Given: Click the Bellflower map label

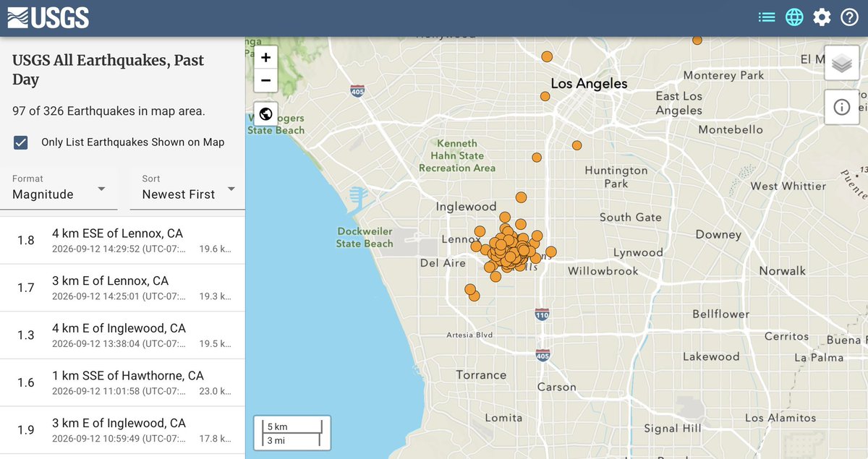Looking at the screenshot, I should (720, 314).
